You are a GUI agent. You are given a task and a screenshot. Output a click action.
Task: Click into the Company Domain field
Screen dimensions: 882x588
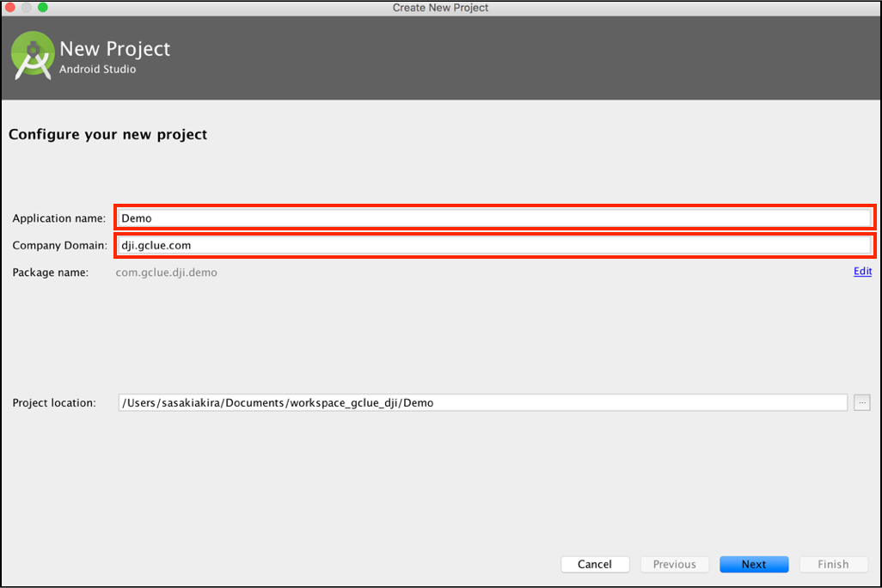tap(494, 245)
